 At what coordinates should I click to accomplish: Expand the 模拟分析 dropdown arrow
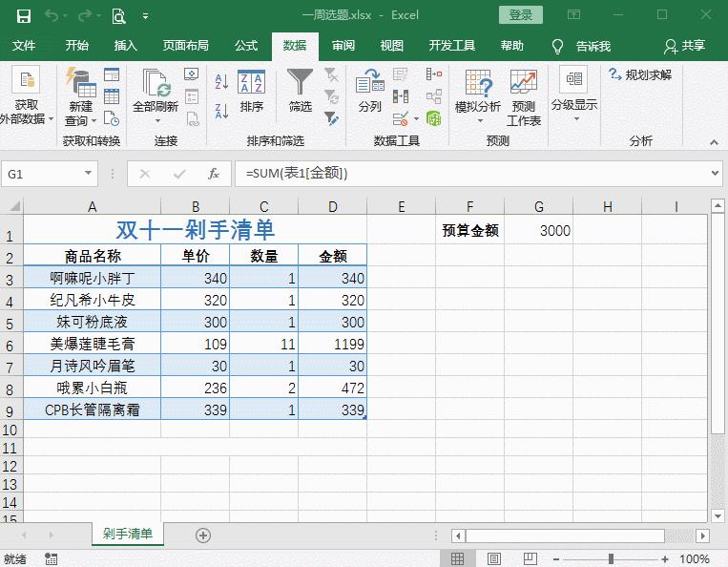(x=480, y=120)
